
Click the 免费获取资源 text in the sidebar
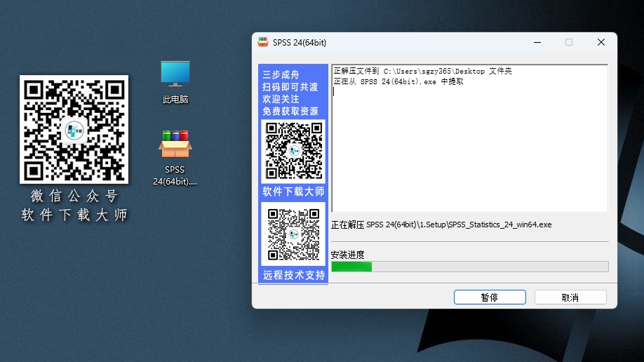click(290, 111)
